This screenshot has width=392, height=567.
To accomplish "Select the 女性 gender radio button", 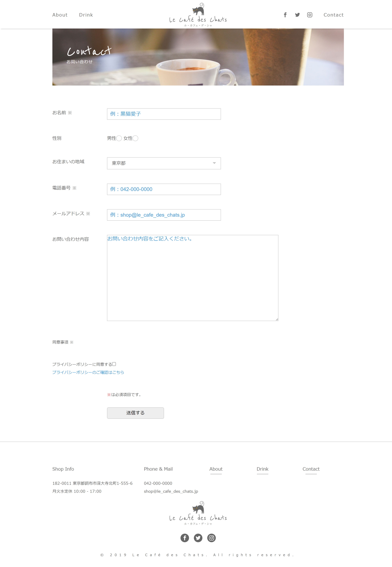I will click(x=135, y=138).
